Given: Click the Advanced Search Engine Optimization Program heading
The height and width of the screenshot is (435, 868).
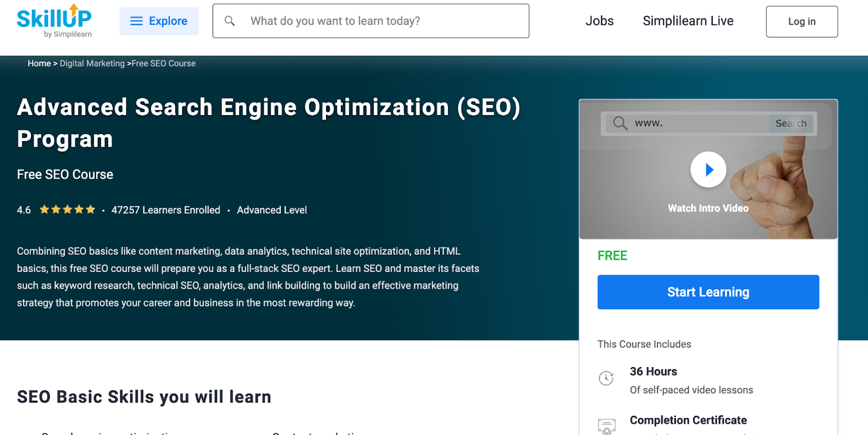Looking at the screenshot, I should pyautogui.click(x=269, y=123).
